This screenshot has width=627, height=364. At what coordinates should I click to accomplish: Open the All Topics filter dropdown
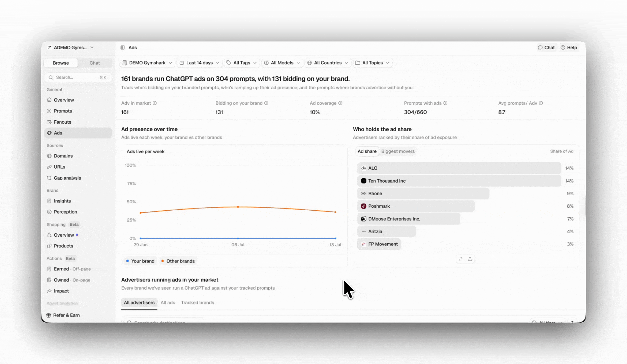click(372, 63)
